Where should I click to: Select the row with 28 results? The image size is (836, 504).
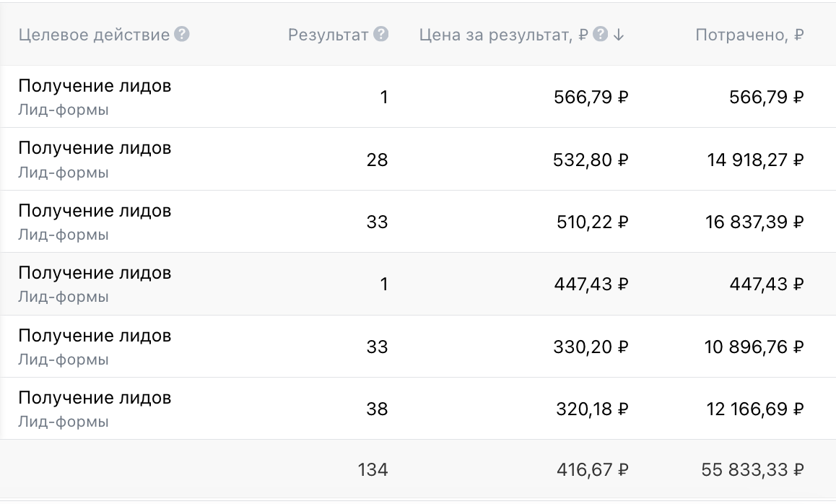(x=95, y=159)
